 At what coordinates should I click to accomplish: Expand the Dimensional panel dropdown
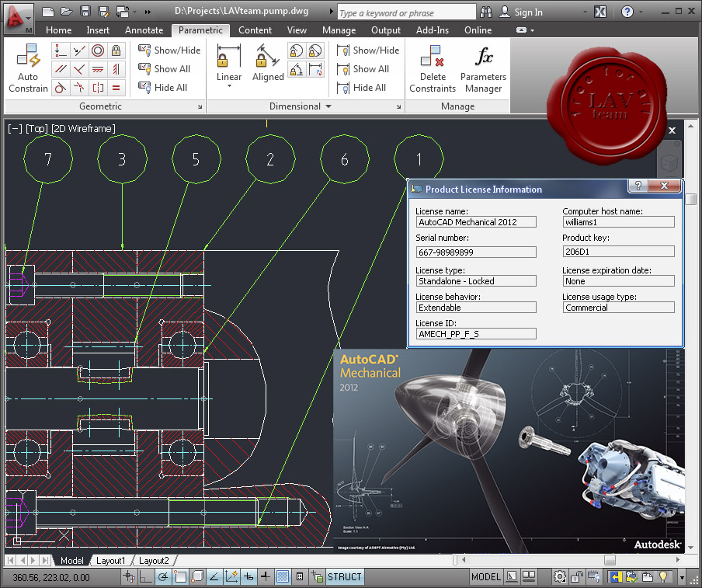coord(328,106)
